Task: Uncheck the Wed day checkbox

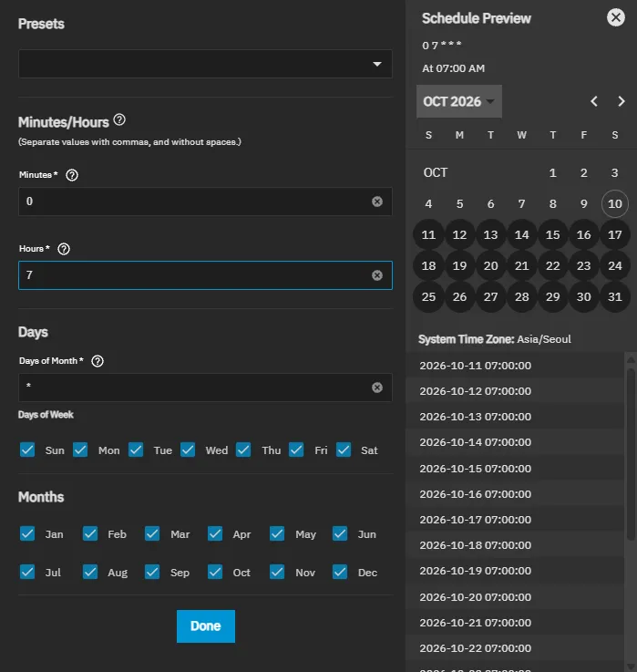Action: [x=188, y=450]
